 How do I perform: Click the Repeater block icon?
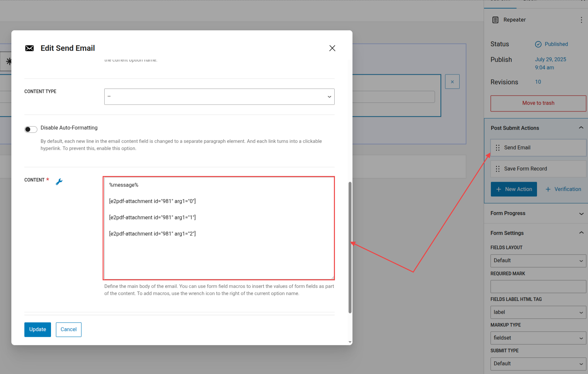coord(495,20)
